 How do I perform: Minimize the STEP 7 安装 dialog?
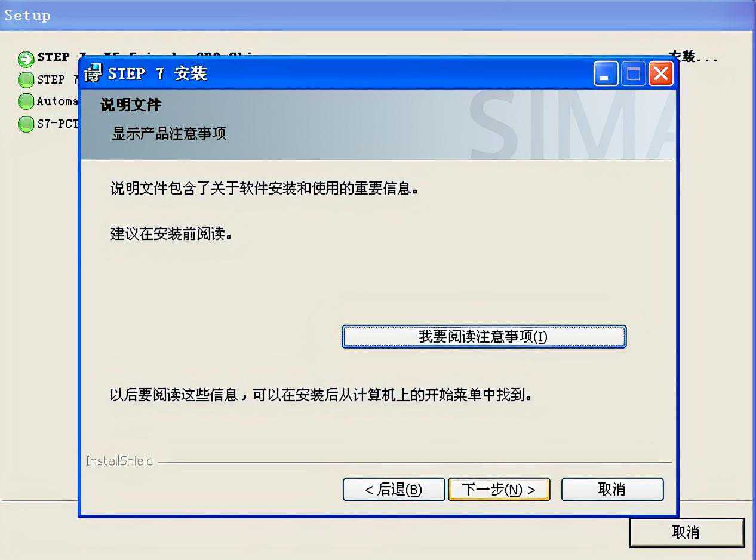606,73
